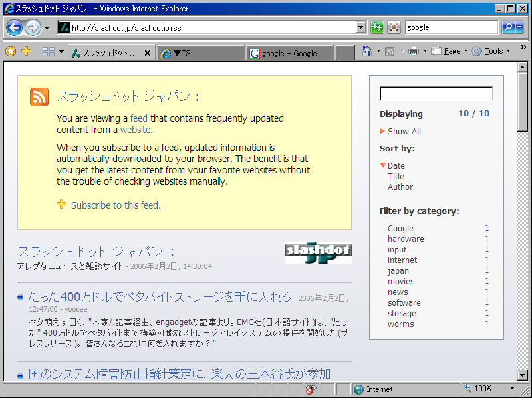Click the address bar URL field
The height and width of the screenshot is (398, 532).
tap(207, 27)
